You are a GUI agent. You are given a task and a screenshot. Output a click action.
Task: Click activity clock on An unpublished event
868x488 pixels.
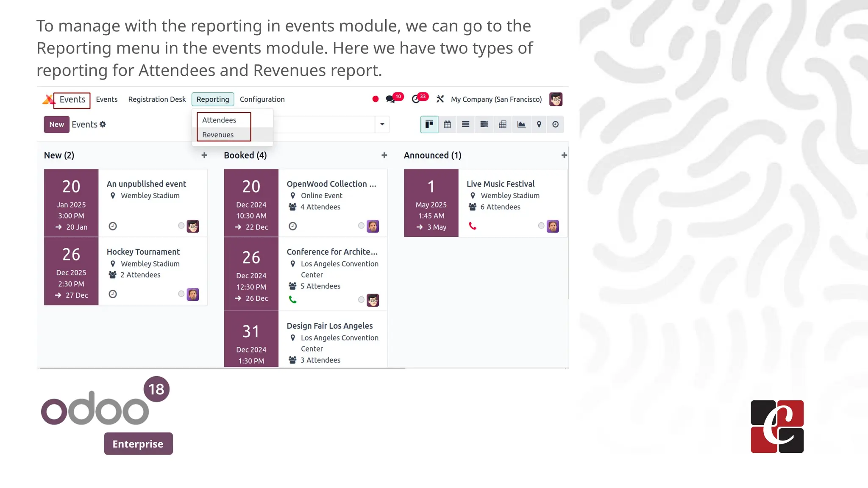(113, 226)
